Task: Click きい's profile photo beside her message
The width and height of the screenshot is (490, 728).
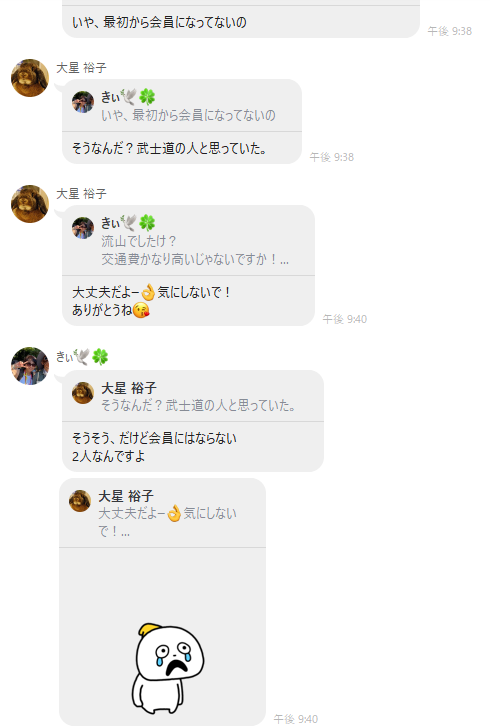Action: 30,366
